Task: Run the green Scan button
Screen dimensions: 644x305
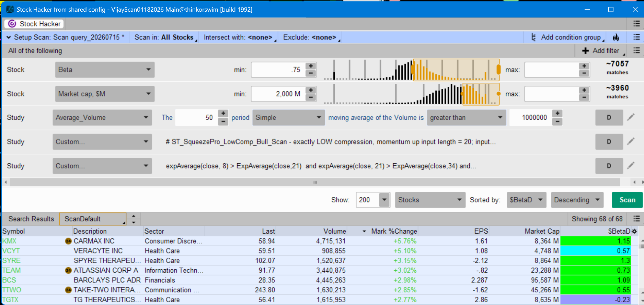Action: tap(627, 200)
